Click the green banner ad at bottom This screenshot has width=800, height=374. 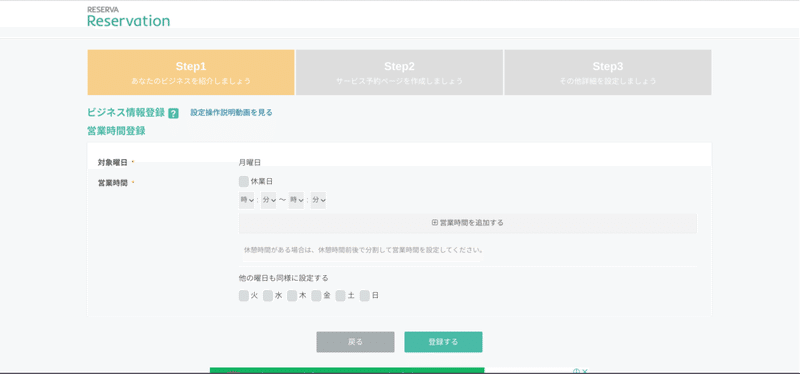[347, 370]
